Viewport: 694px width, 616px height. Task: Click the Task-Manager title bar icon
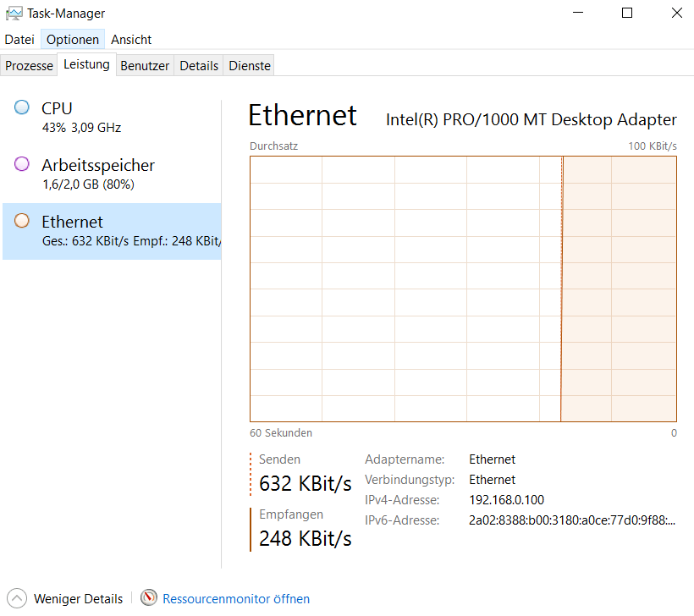click(14, 14)
